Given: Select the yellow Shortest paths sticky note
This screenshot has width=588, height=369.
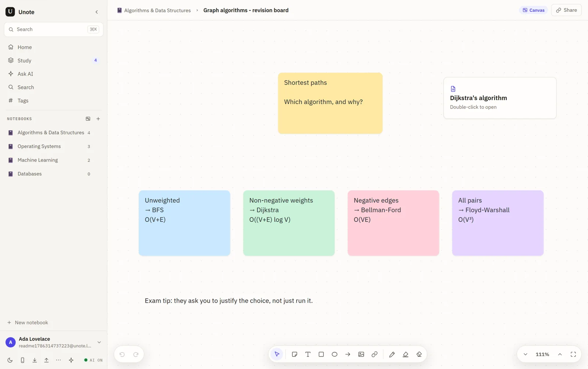Looking at the screenshot, I should [330, 103].
